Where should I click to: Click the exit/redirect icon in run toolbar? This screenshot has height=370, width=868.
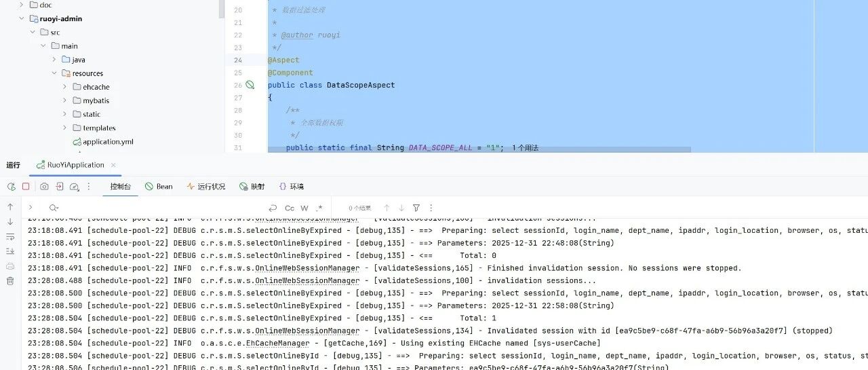click(x=60, y=186)
